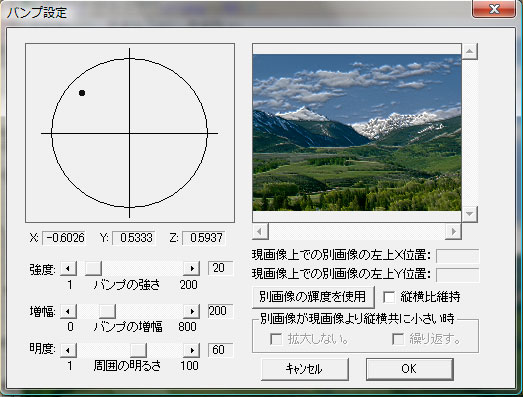Increase 増幅 with the right arrow

tap(192, 311)
